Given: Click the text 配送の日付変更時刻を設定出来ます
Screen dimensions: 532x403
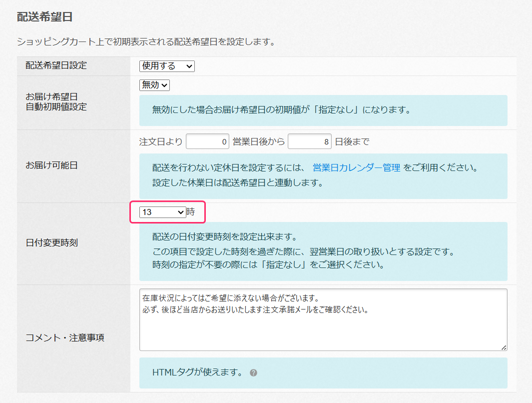Looking at the screenshot, I should [x=225, y=236].
